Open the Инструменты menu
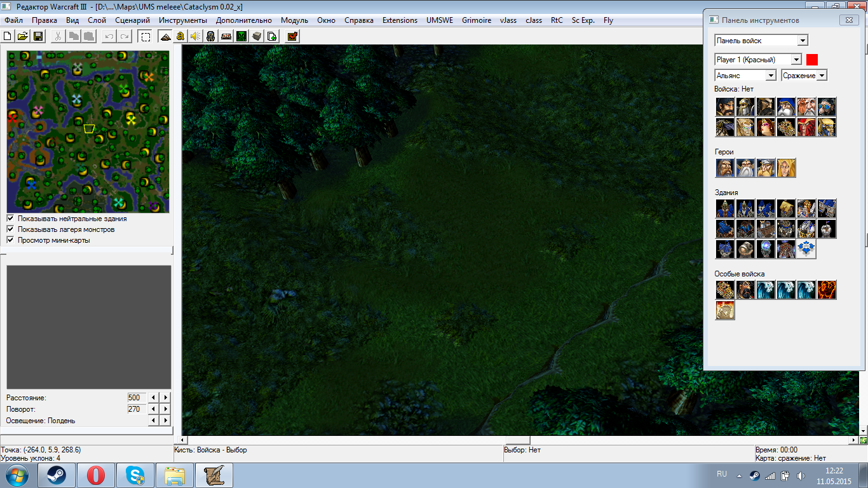 183,20
